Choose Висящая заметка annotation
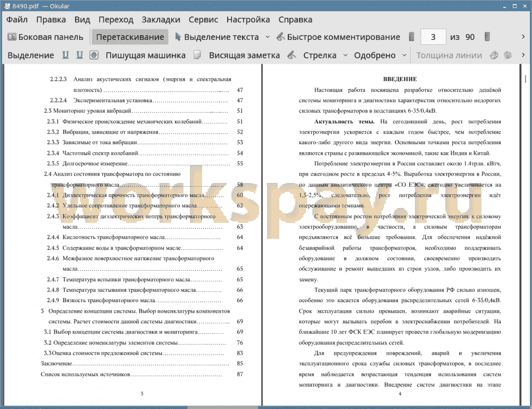 pyautogui.click(x=244, y=55)
